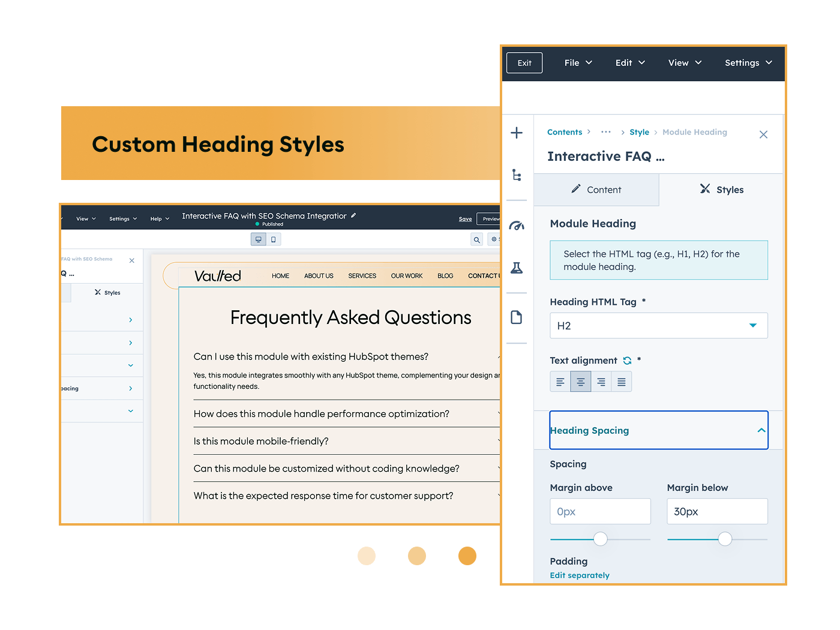Close the Interactive FAQ module panel

(763, 134)
